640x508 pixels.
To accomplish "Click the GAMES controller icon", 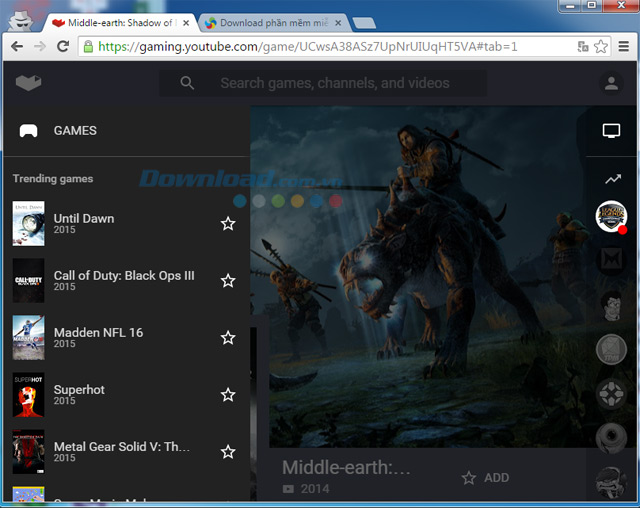I will click(x=29, y=131).
